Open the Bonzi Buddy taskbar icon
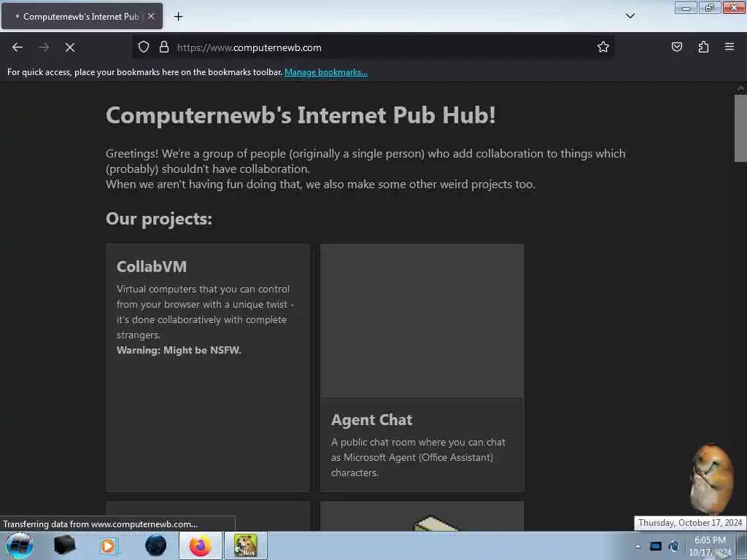The image size is (747, 560). coord(245,545)
